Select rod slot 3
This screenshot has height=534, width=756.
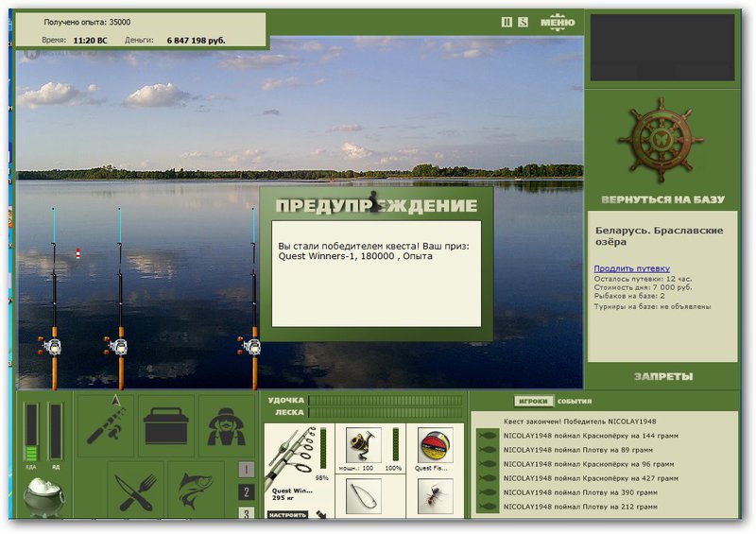click(246, 513)
